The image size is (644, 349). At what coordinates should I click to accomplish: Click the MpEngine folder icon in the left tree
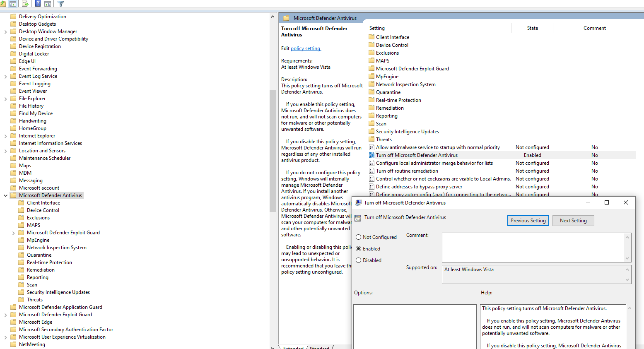tap(21, 240)
